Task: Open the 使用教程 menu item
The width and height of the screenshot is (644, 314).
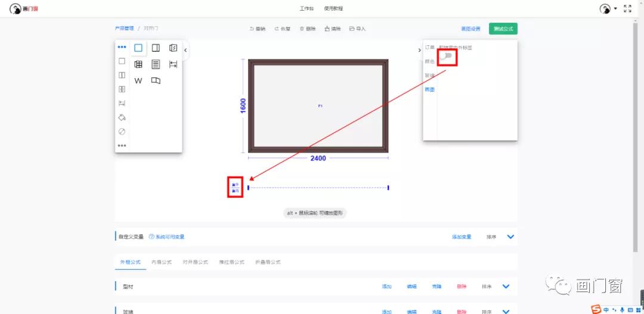Action: pos(333,8)
